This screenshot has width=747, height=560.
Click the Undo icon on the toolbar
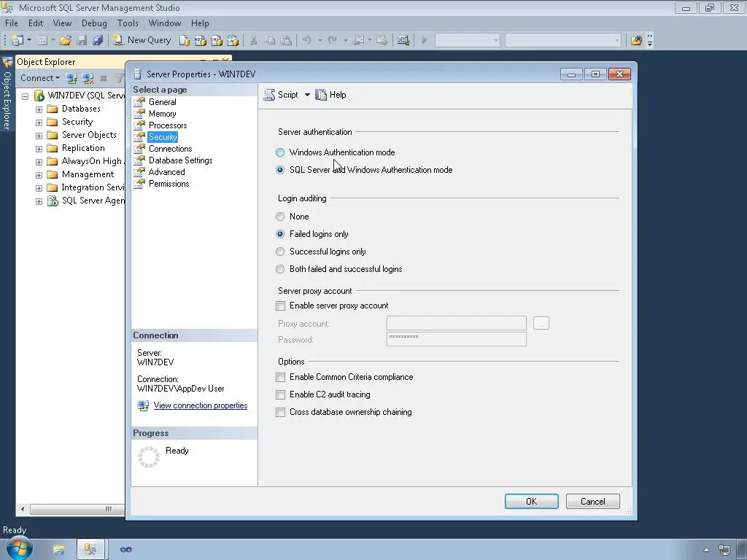tap(306, 40)
